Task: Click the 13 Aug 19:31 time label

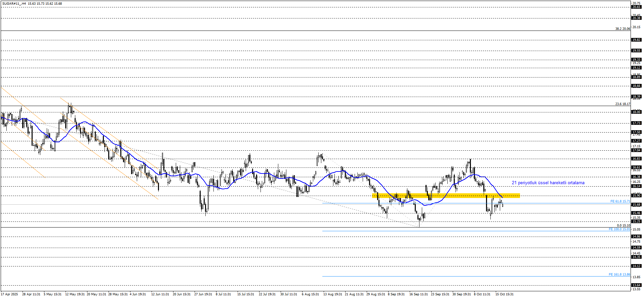Action: click(332, 294)
